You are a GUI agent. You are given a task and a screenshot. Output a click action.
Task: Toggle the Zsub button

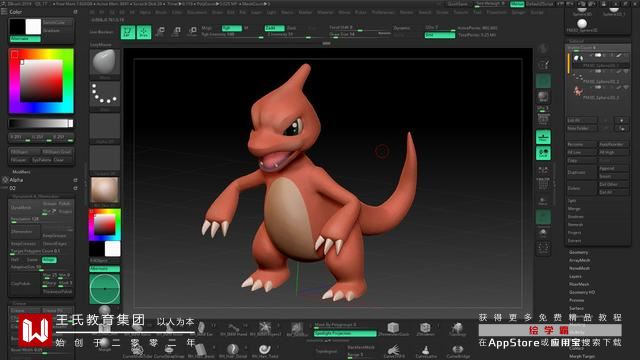point(291,28)
